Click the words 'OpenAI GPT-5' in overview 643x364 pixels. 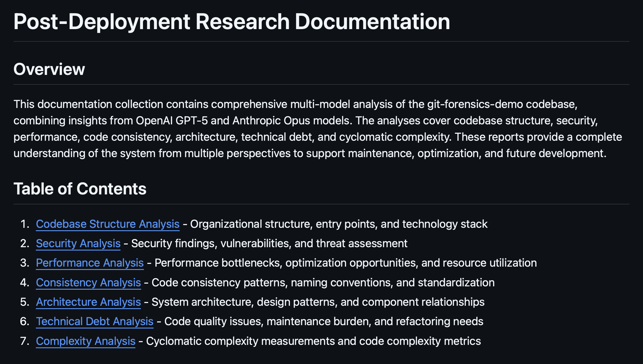[x=172, y=121]
